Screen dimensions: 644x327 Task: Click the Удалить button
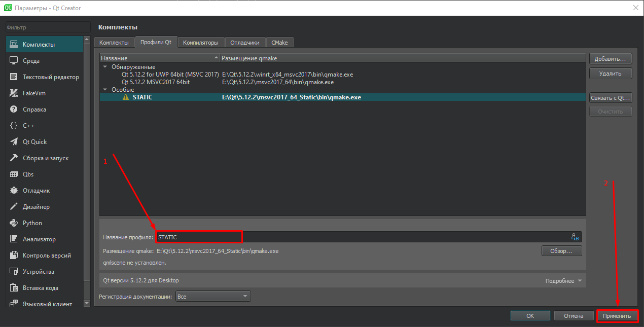coord(611,74)
